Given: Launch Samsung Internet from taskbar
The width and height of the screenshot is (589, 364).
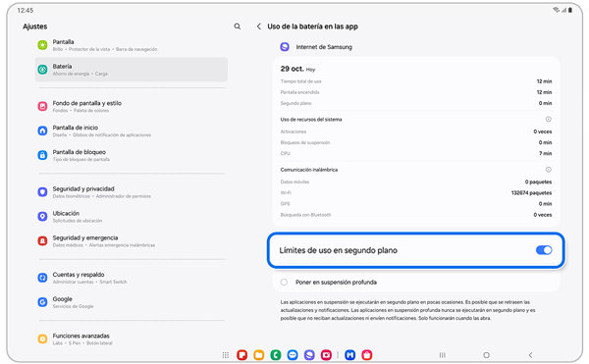Looking at the screenshot, I should click(x=309, y=355).
